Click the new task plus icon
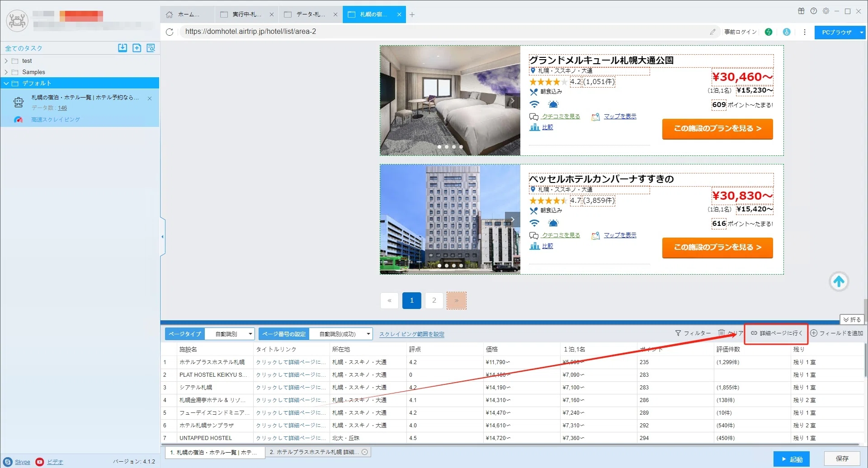 point(137,48)
